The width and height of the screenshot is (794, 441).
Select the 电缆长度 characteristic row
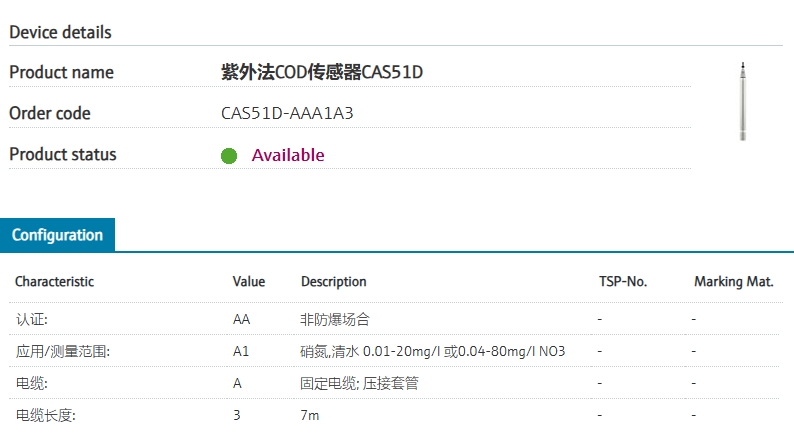(x=45, y=415)
